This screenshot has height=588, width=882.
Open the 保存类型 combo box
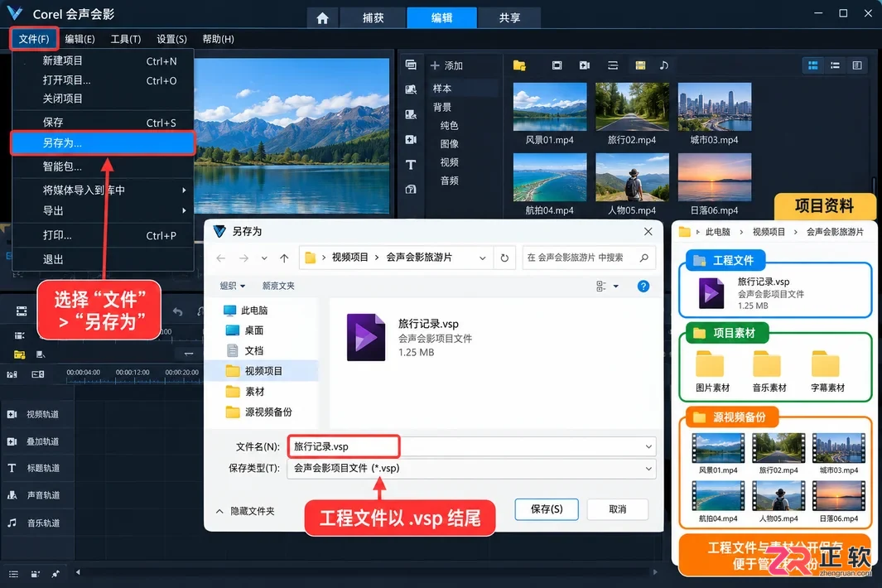[x=472, y=468]
